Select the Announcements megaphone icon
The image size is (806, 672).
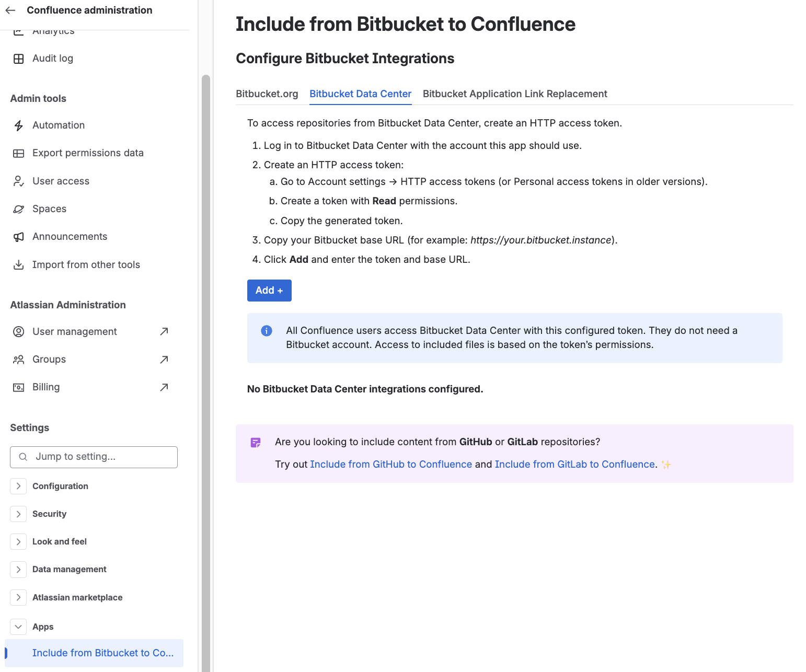[19, 236]
